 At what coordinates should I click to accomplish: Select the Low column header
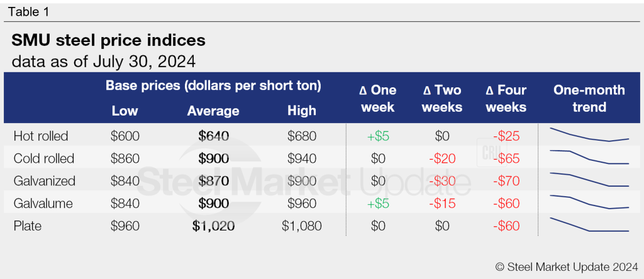tap(125, 111)
